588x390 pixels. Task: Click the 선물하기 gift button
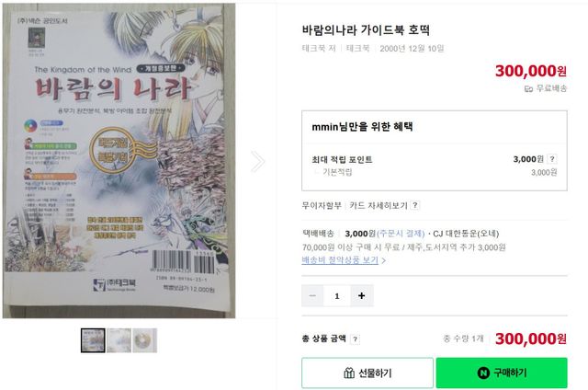367,373
